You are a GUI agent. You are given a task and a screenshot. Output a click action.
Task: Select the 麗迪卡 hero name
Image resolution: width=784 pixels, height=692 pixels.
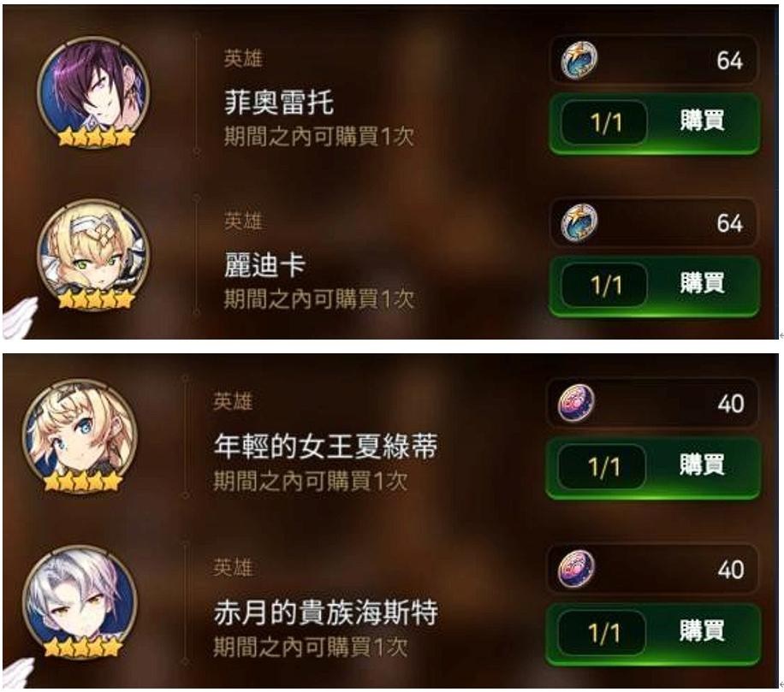click(x=264, y=265)
